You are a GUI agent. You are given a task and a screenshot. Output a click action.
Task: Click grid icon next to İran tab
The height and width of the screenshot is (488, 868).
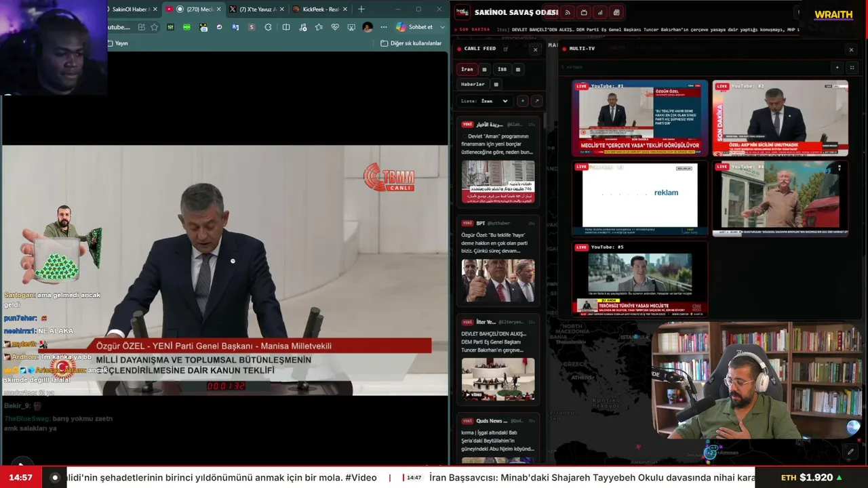pyautogui.click(x=484, y=69)
